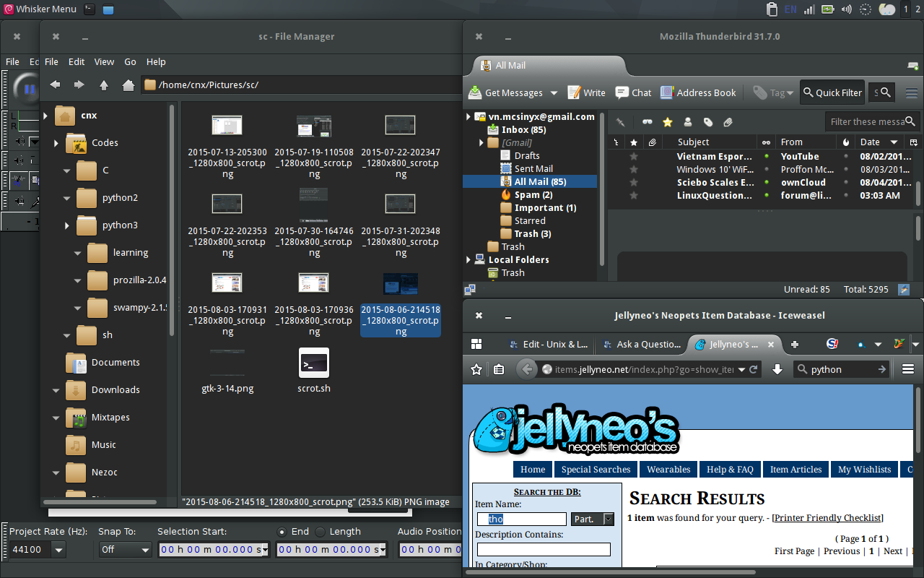
Task: Open URL history dropdown in address bar
Action: (x=741, y=369)
